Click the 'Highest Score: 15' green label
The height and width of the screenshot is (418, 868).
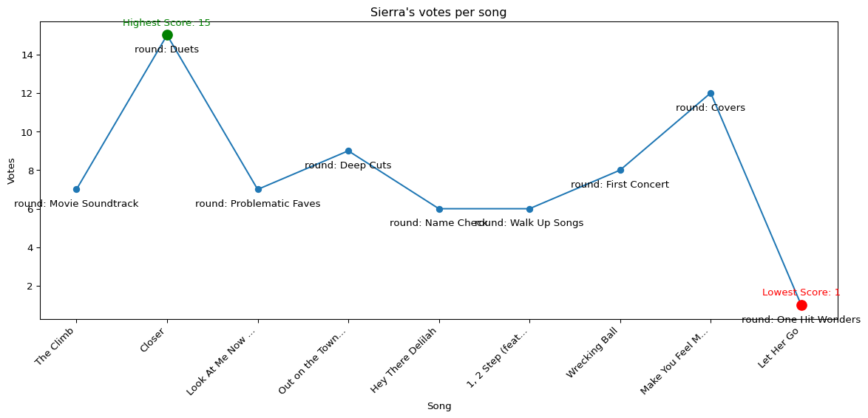coord(166,23)
